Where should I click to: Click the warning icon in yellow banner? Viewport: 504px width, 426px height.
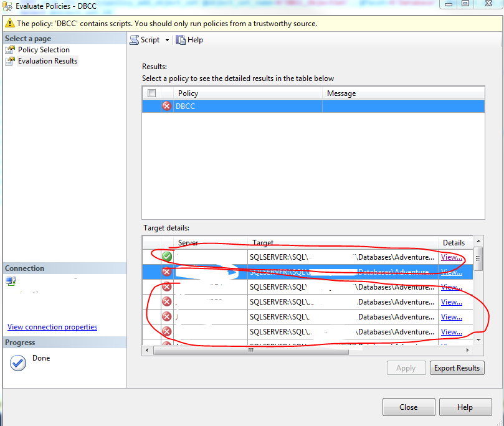[9, 24]
